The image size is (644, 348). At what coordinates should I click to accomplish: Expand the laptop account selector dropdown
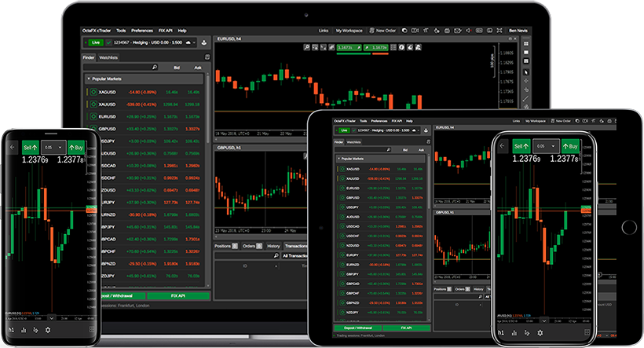click(x=195, y=42)
